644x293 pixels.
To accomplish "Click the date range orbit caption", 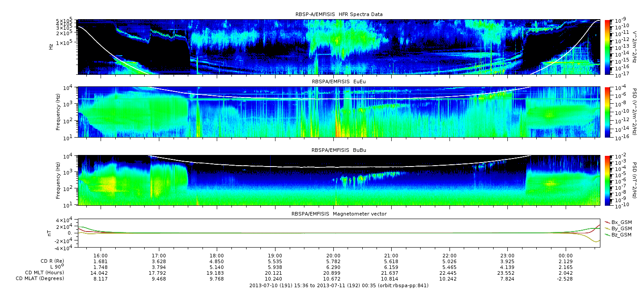I will click(x=339, y=285).
